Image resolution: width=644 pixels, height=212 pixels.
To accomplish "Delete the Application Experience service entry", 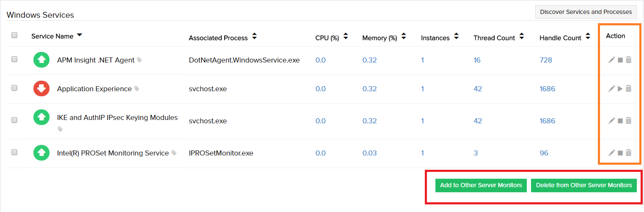I will tap(629, 89).
